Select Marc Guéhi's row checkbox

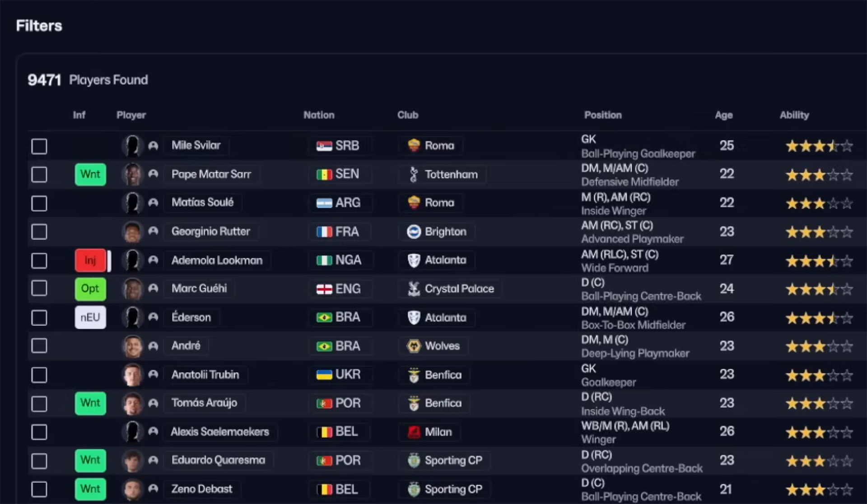tap(39, 289)
